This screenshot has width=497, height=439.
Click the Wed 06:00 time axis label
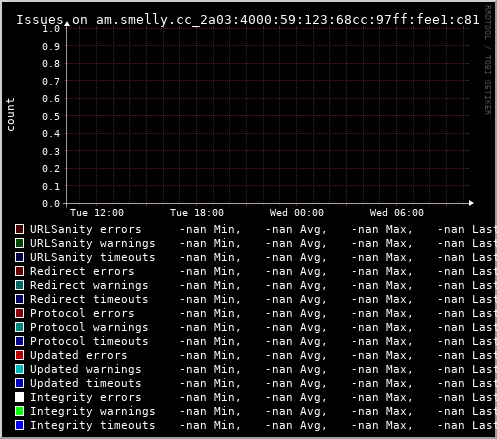(x=397, y=213)
